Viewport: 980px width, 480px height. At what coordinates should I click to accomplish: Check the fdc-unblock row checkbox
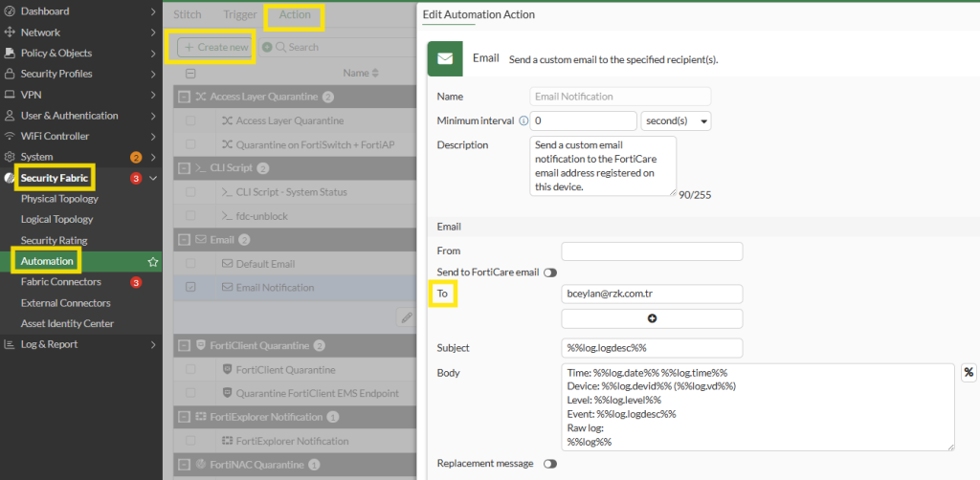pyautogui.click(x=190, y=216)
